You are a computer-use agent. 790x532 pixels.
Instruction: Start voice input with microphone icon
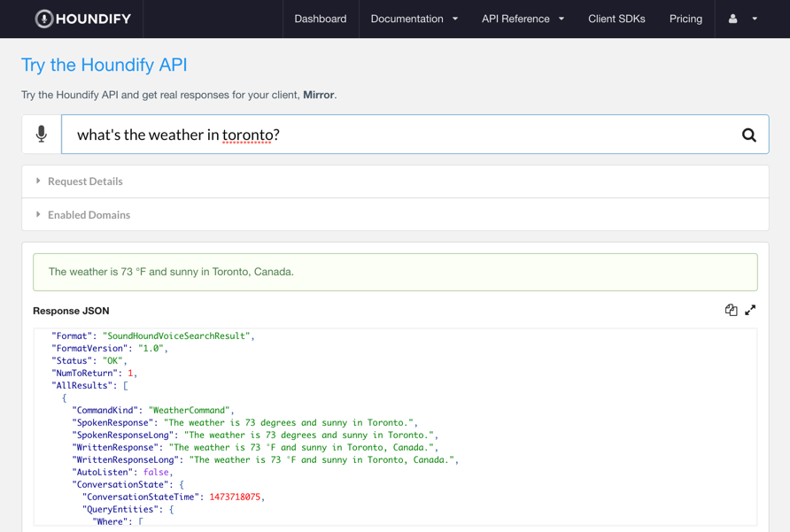pos(42,135)
